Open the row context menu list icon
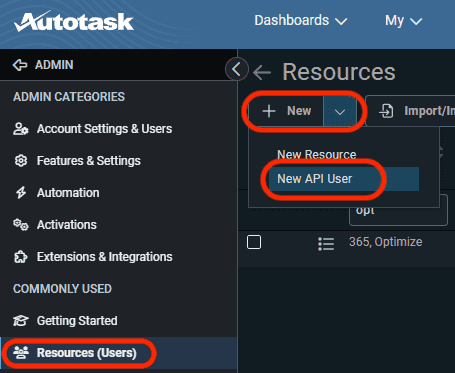The height and width of the screenshot is (373, 455). [326, 244]
